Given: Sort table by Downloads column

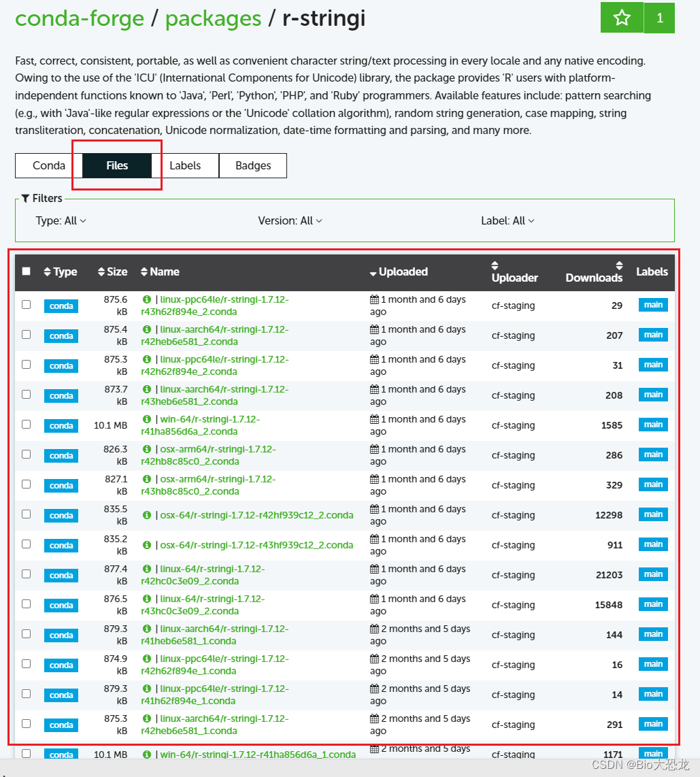Looking at the screenshot, I should tap(594, 271).
